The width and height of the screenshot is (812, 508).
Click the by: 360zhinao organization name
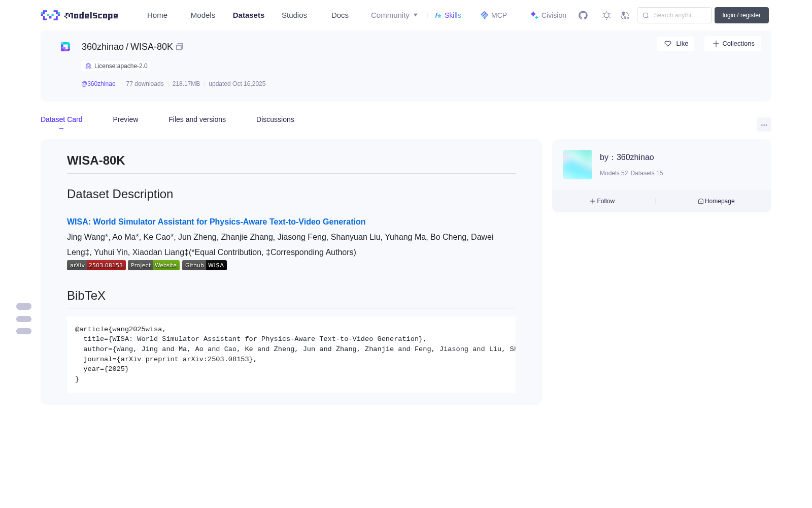627,157
